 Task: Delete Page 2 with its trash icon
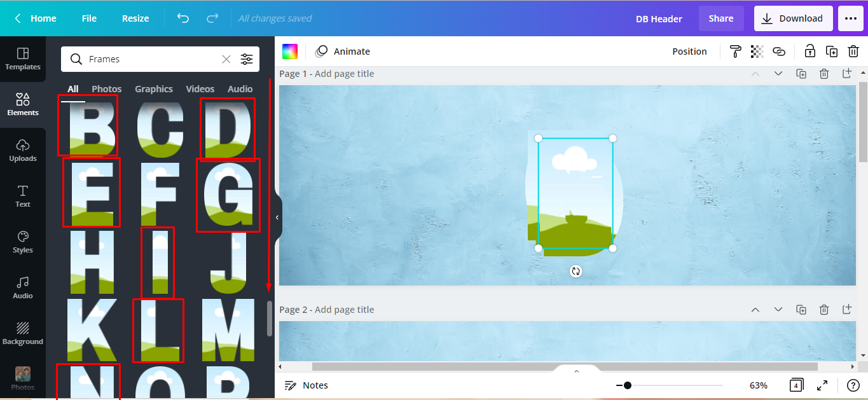pos(824,310)
